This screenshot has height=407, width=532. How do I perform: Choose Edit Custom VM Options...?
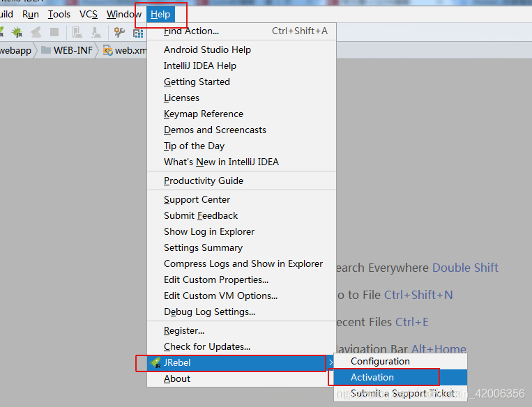(241, 296)
